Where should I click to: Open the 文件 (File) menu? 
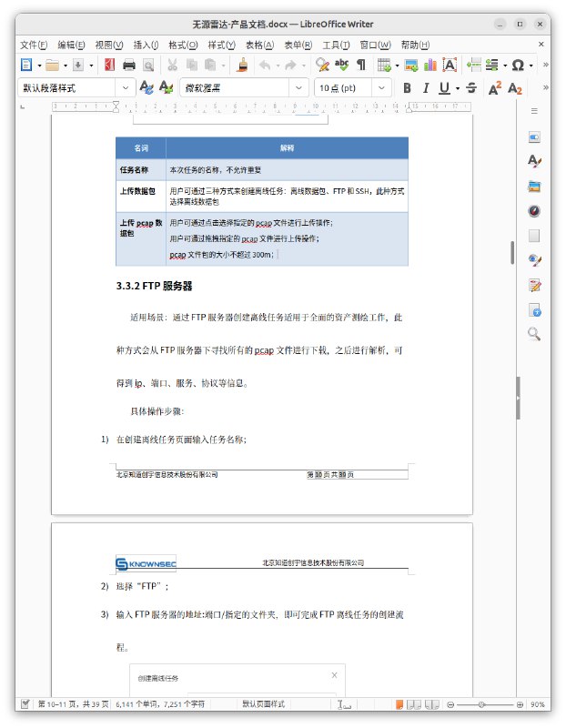click(x=34, y=45)
